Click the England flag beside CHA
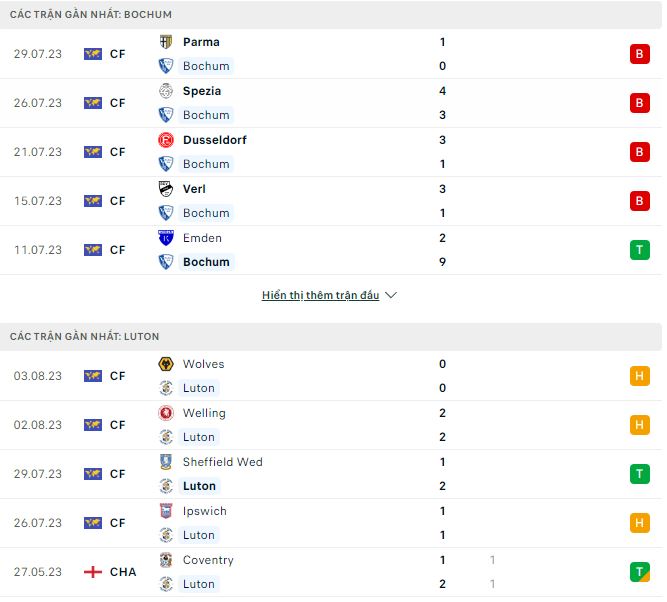Viewport: 667px width, 602px height. [x=93, y=572]
